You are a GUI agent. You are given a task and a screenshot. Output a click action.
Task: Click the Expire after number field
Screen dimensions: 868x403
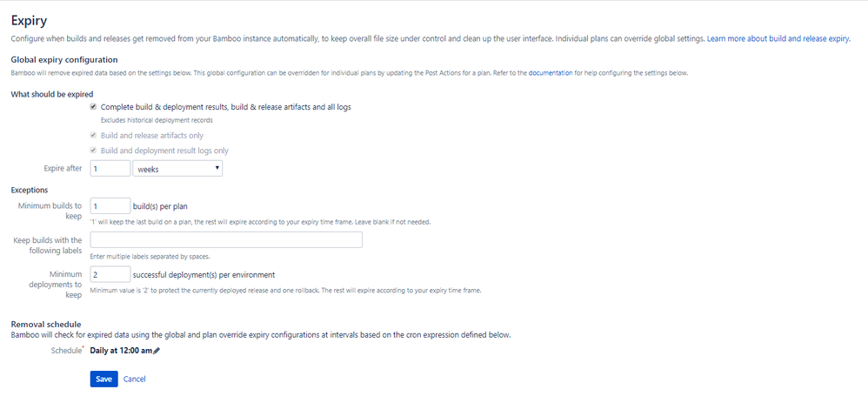pos(110,169)
